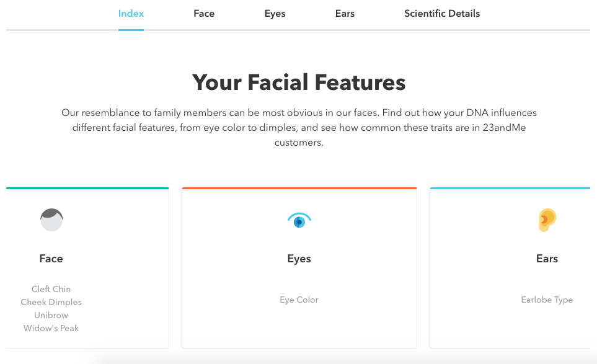597x364 pixels.
Task: Click the Ears card heading
Action: click(547, 259)
